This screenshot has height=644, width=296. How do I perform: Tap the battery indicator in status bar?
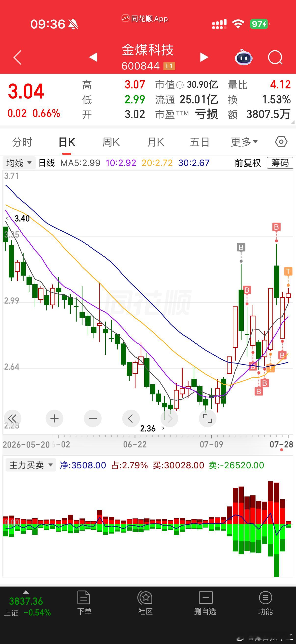260,24
